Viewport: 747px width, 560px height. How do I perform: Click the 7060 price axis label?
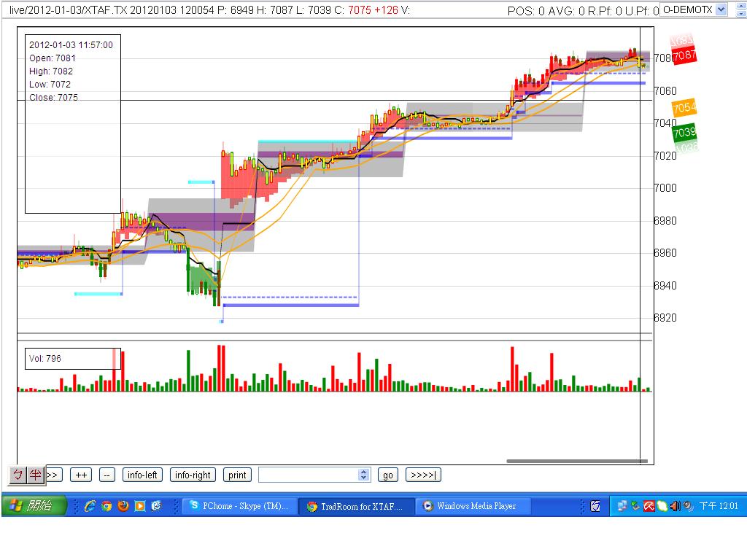(x=665, y=90)
